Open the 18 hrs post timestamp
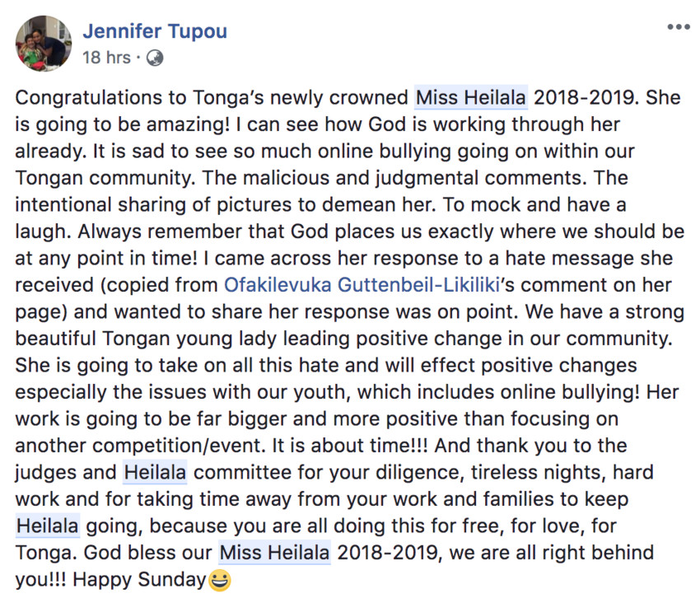This screenshot has height=603, width=700. click(107, 58)
